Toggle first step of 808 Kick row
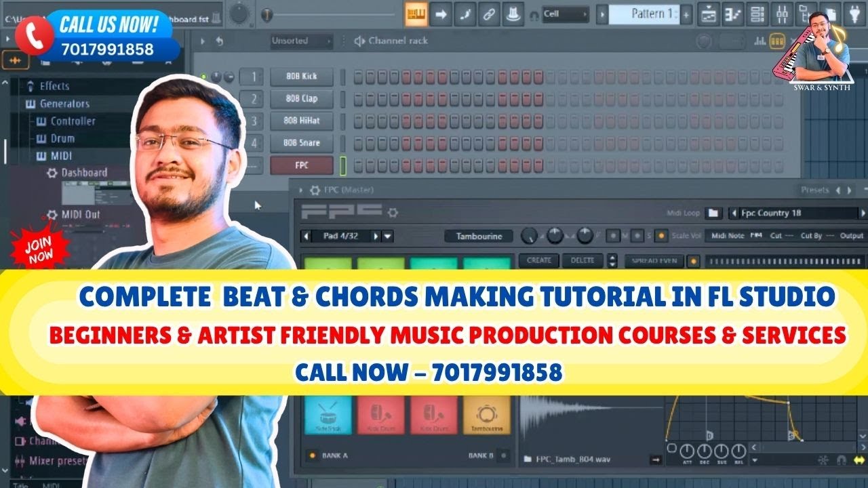The height and width of the screenshot is (488, 868). click(358, 77)
